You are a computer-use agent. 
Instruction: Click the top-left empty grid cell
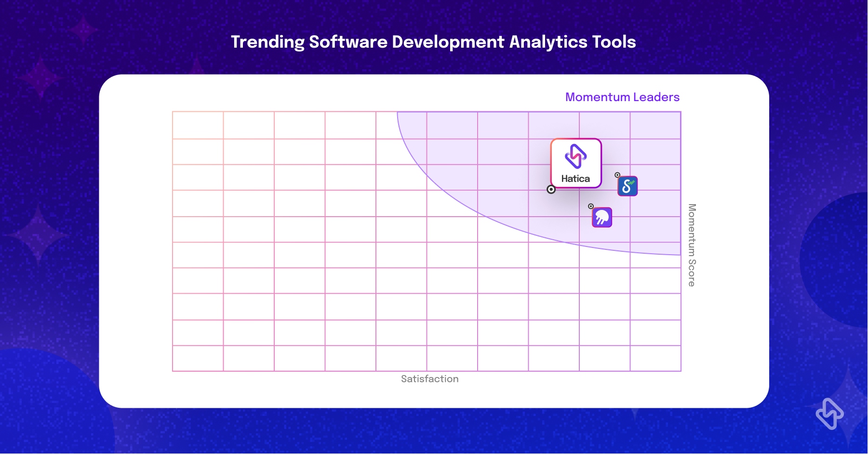click(x=198, y=125)
